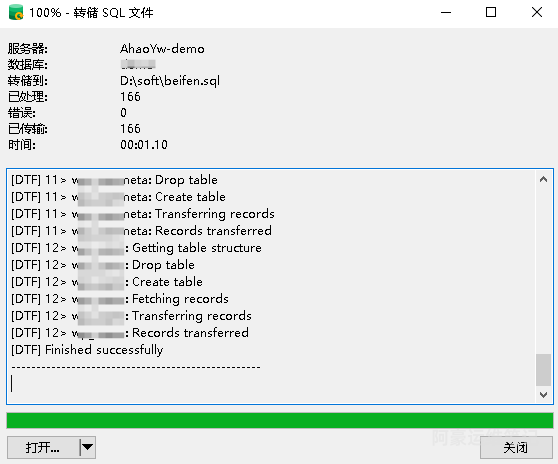Click the 打开... button

click(x=43, y=447)
